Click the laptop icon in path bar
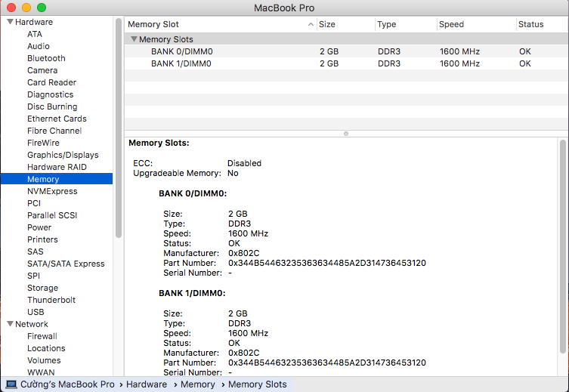569x392 pixels. coord(11,384)
